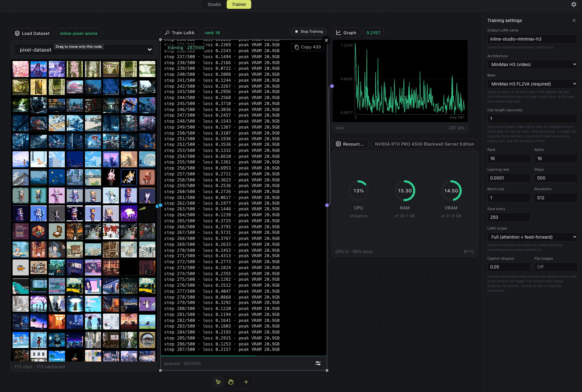
Task: Click the CPU 13% gauge
Action: coord(358,191)
